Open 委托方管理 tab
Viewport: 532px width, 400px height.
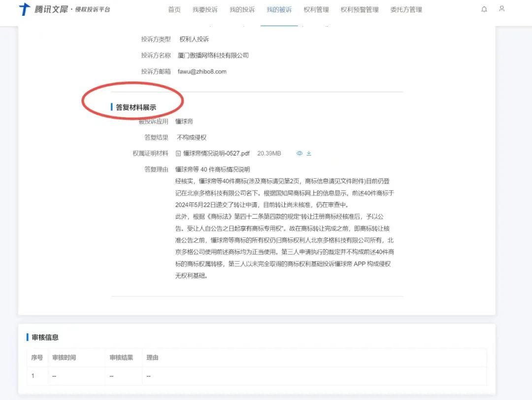406,9
